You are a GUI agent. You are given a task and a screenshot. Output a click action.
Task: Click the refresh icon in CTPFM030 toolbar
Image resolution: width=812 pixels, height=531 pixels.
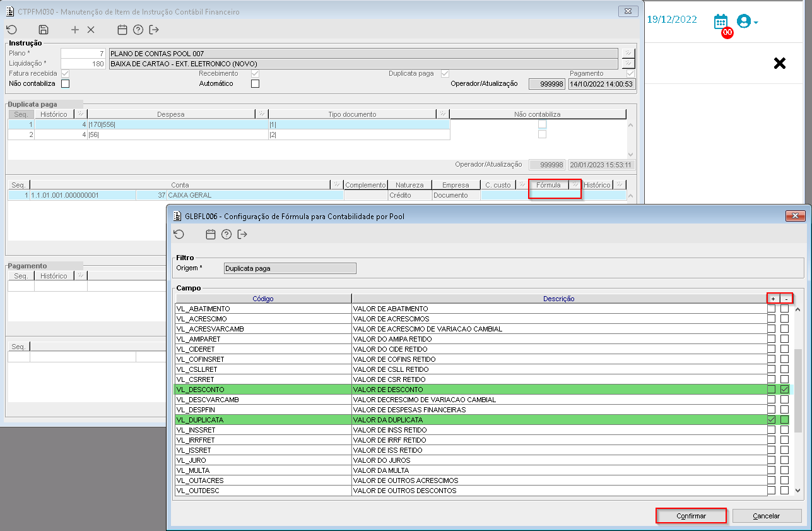coord(11,30)
